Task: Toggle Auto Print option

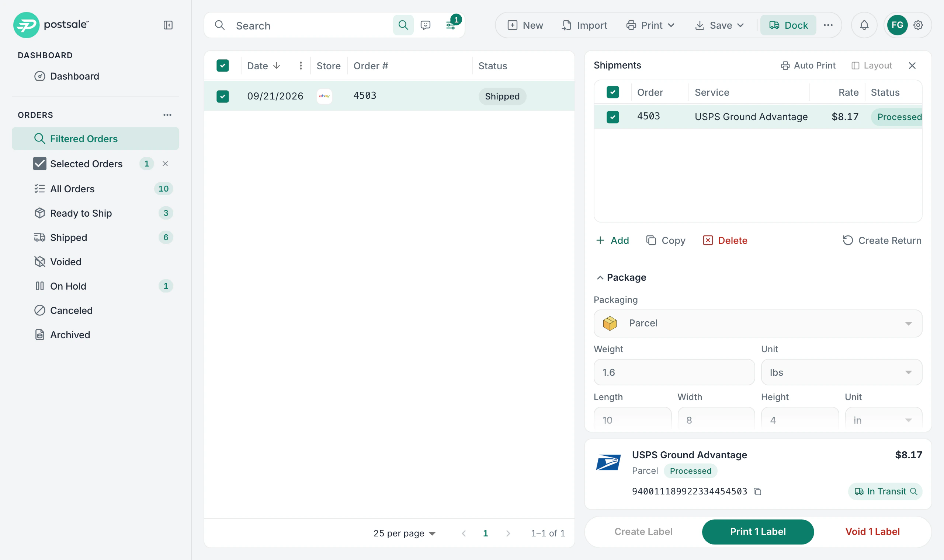Action: pyautogui.click(x=808, y=66)
